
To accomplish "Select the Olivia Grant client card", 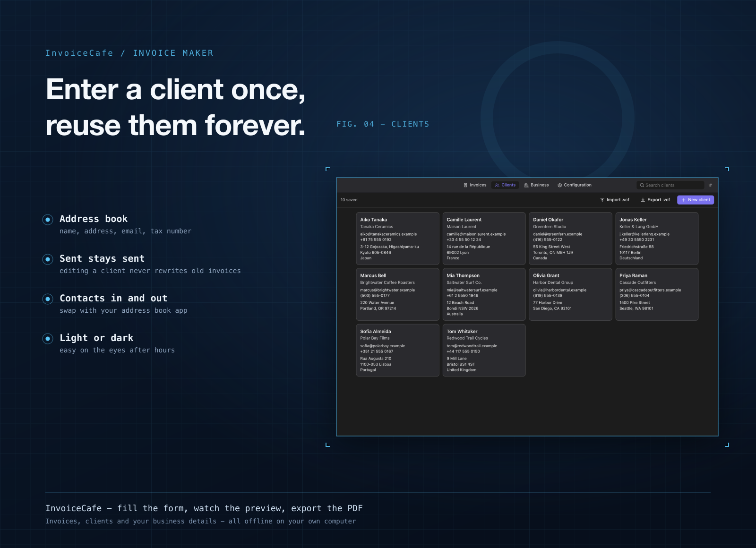I will tap(570, 294).
